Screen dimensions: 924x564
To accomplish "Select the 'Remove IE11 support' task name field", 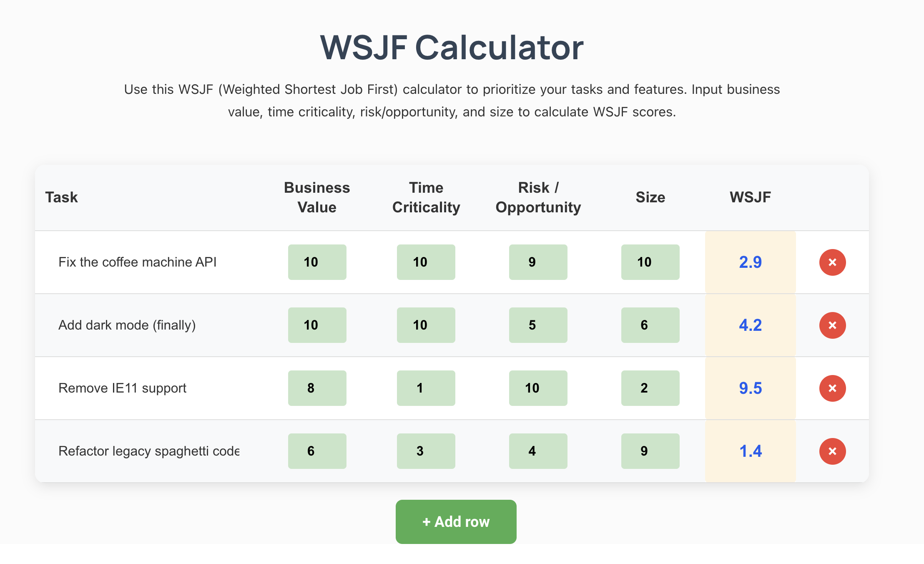I will pos(148,388).
